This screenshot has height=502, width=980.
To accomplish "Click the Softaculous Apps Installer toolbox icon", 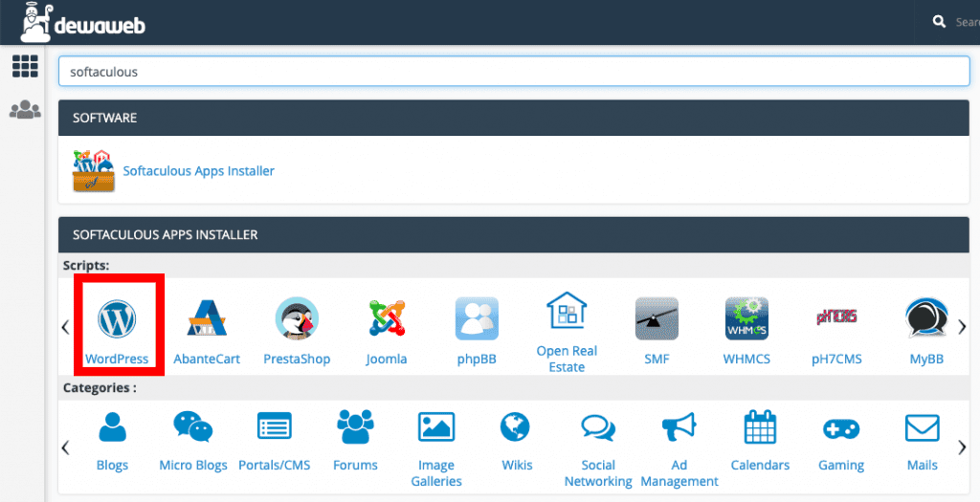I will click(93, 170).
